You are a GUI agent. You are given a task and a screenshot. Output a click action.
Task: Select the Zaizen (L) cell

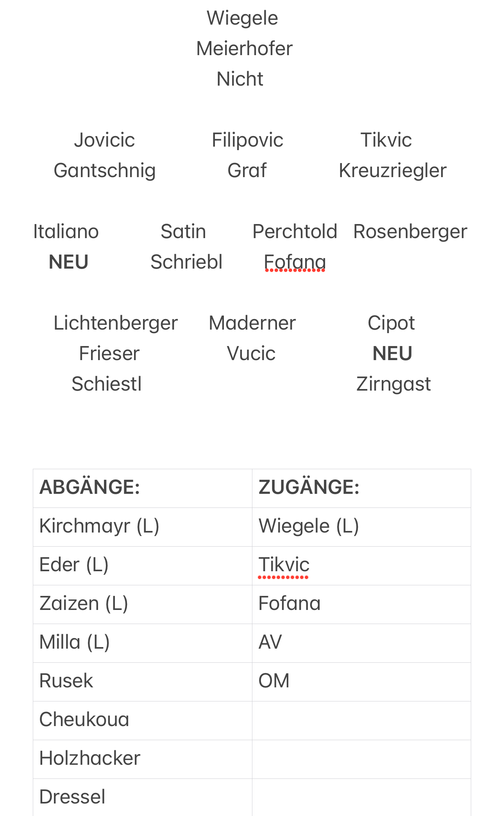(x=143, y=604)
